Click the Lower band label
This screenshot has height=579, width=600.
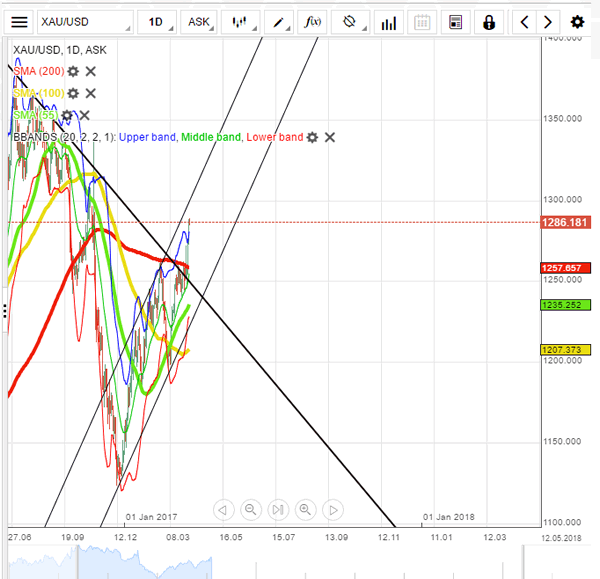coord(275,137)
